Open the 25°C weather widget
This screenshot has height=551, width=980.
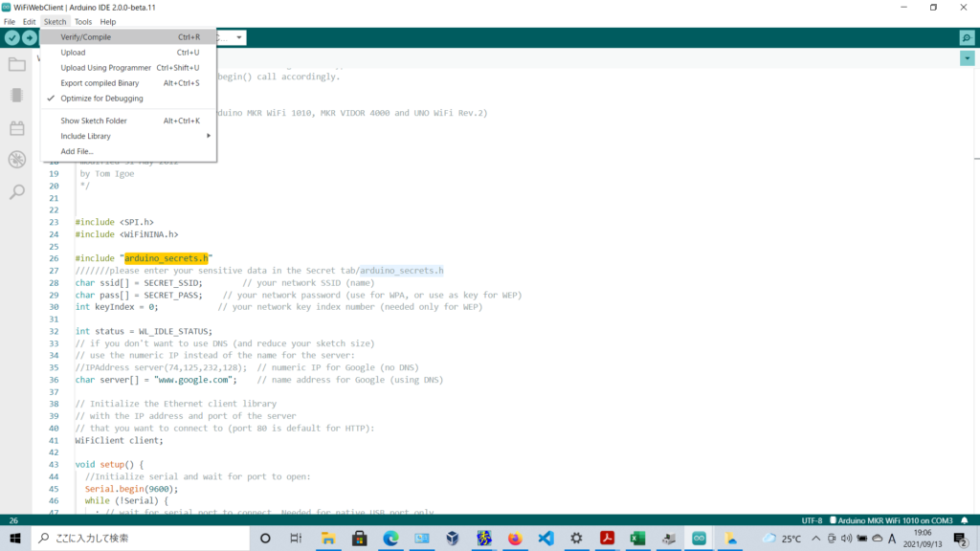tap(782, 538)
